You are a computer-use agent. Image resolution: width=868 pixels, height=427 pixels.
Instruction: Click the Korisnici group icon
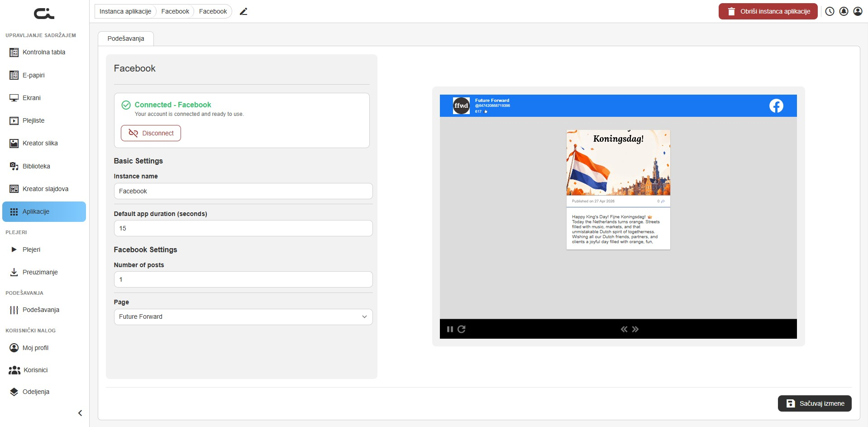(x=14, y=370)
